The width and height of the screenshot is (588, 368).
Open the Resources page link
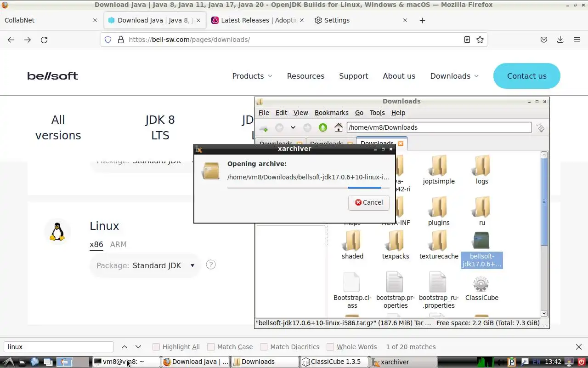(x=305, y=76)
